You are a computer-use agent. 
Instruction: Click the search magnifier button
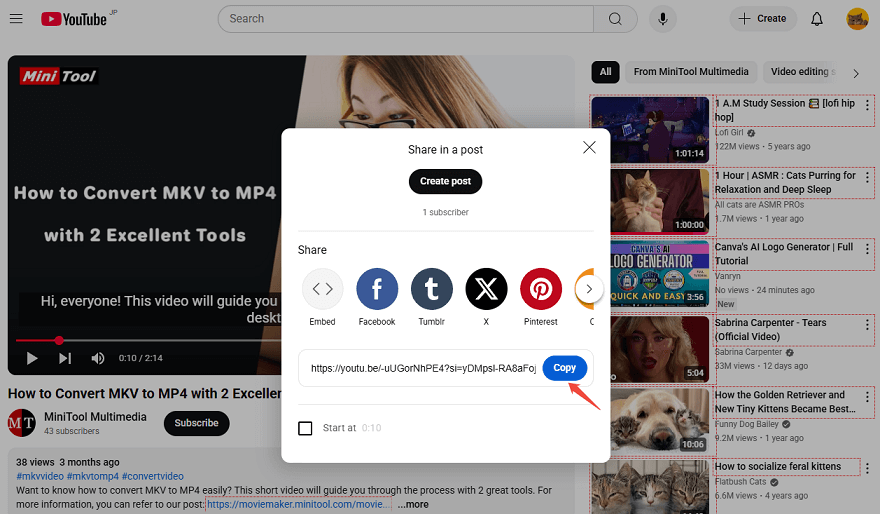(x=615, y=19)
